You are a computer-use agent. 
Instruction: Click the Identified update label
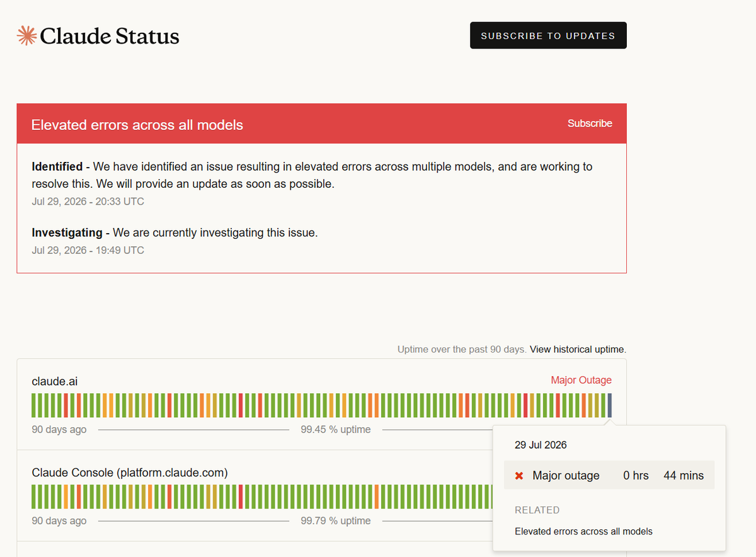[57, 166]
